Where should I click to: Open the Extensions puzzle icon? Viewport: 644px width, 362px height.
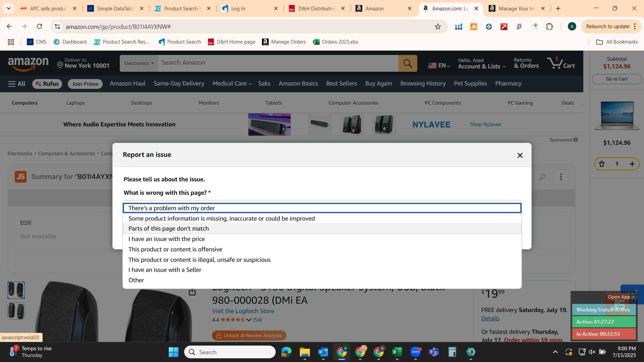549,26
